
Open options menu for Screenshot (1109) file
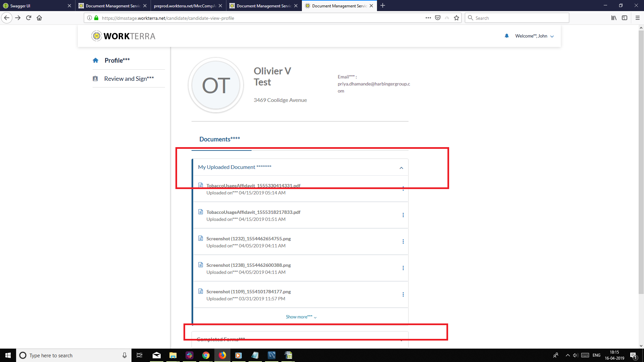tap(403, 295)
